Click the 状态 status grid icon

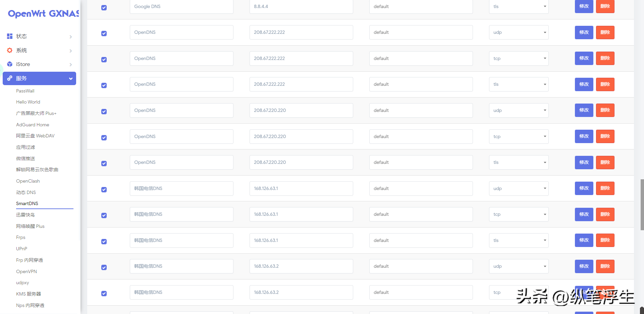10,36
